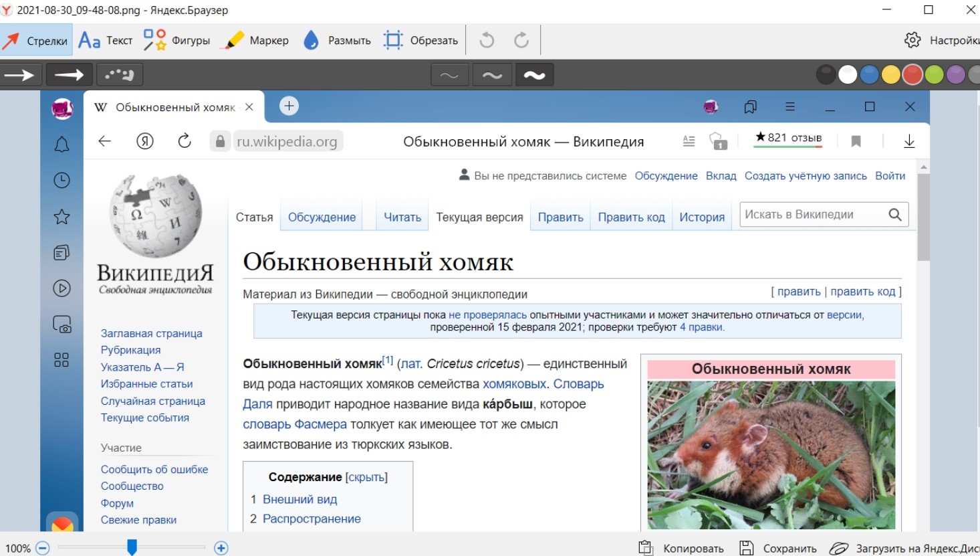This screenshot has width=980, height=556.
Task: Pick the purple color swatch
Action: tap(956, 74)
